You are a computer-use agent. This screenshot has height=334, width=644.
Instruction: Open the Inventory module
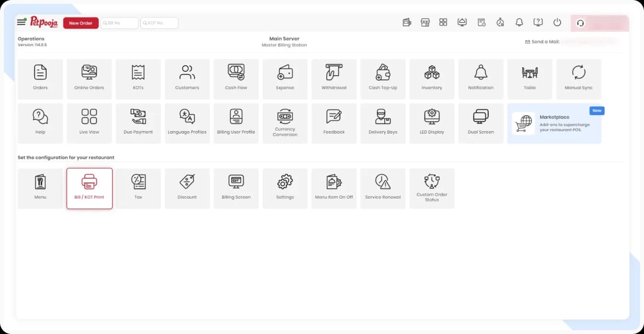(432, 79)
